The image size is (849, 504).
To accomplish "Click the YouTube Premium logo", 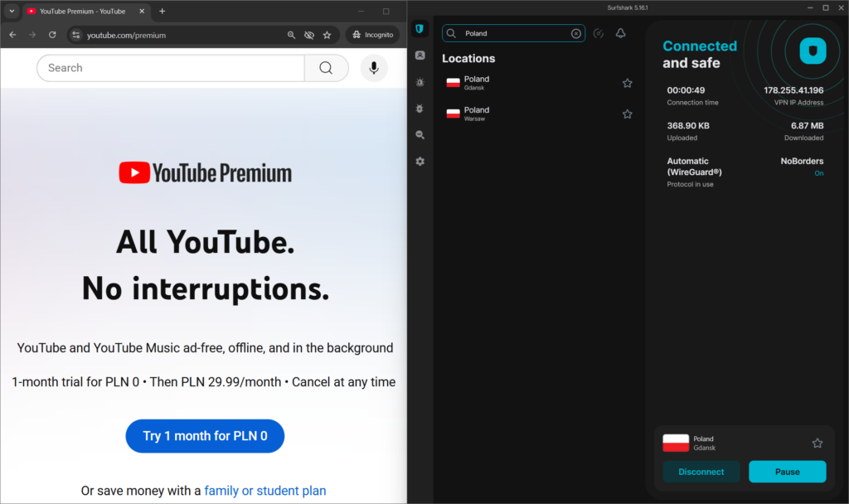I will point(206,172).
